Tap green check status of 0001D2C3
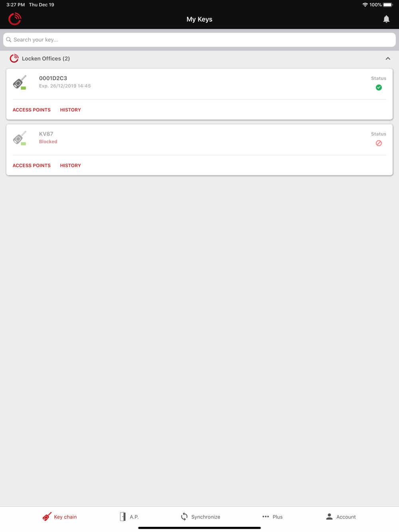This screenshot has height=532, width=399. [379, 87]
